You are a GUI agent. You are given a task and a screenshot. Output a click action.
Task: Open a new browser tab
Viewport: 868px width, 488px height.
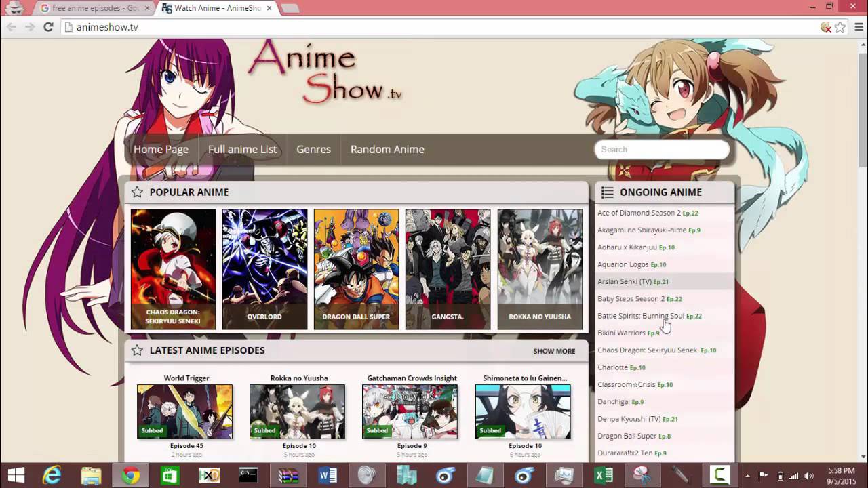[x=290, y=8]
